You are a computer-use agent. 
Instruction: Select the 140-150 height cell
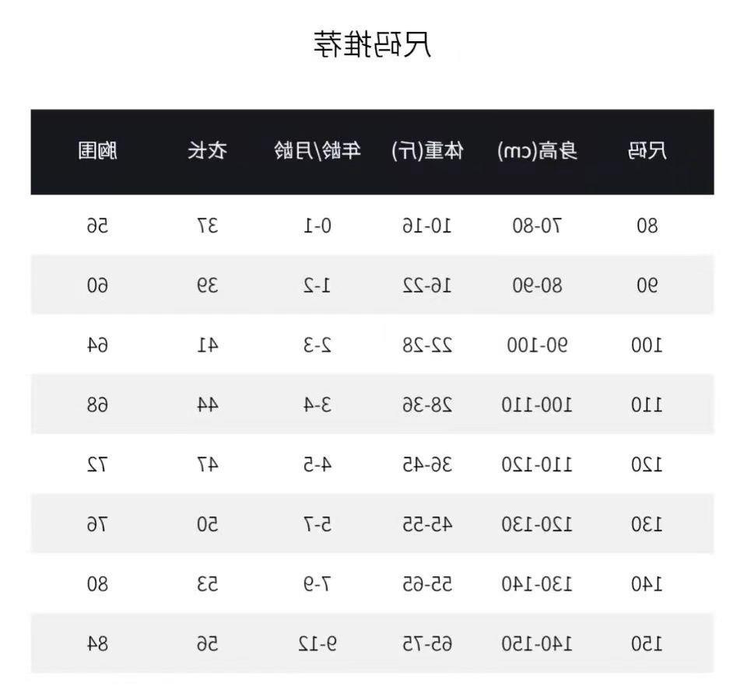[538, 643]
